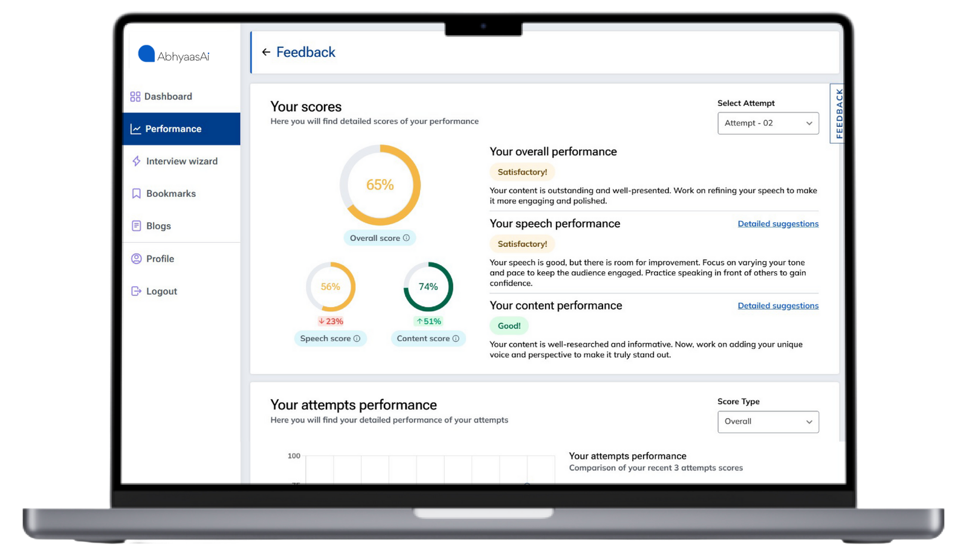Click the AbhyaasAi logo
The height and width of the screenshot is (560, 967).
(173, 55)
